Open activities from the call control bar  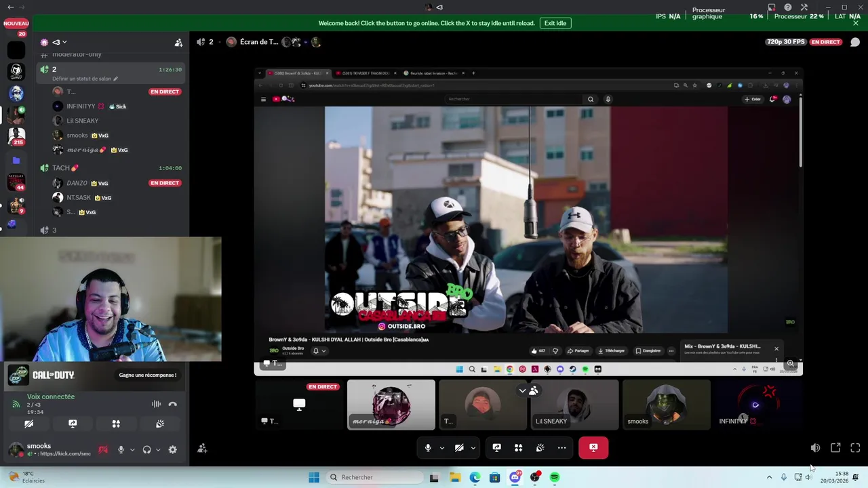(x=518, y=447)
